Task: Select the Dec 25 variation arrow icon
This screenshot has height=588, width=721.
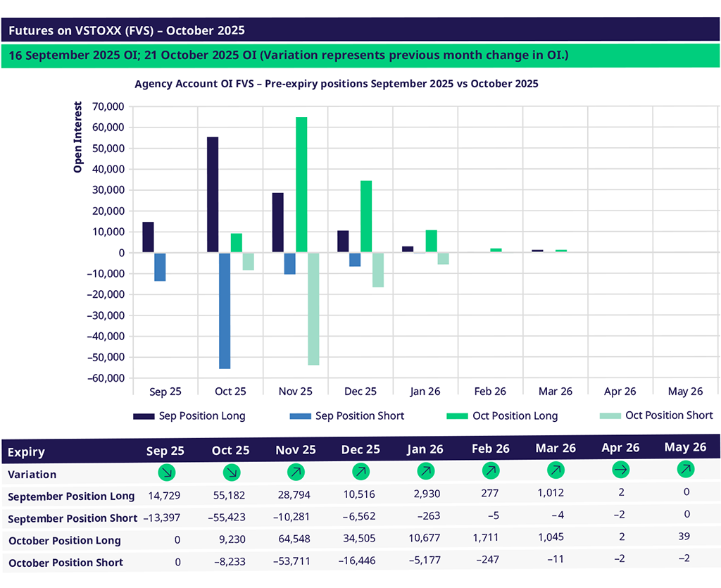Action: [360, 471]
